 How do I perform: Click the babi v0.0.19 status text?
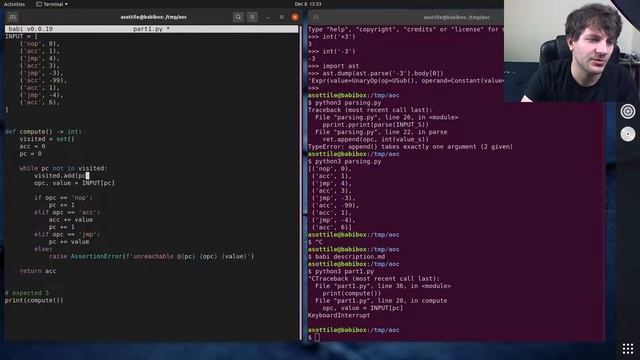31,29
